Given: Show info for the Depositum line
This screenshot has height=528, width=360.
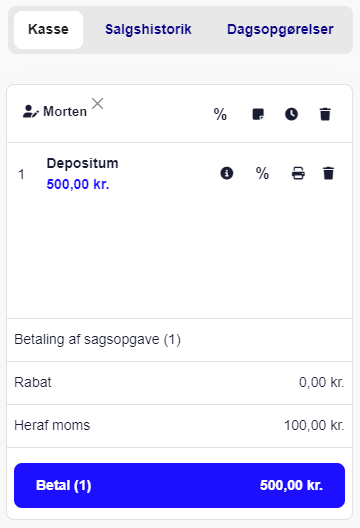Looking at the screenshot, I should coord(227,173).
